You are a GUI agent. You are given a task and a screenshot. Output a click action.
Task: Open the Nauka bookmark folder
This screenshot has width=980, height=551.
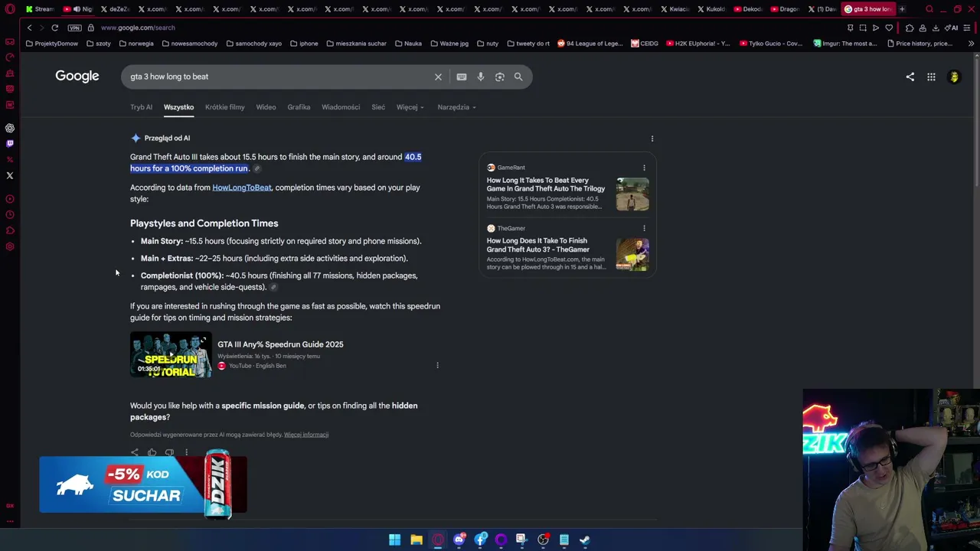[408, 44]
